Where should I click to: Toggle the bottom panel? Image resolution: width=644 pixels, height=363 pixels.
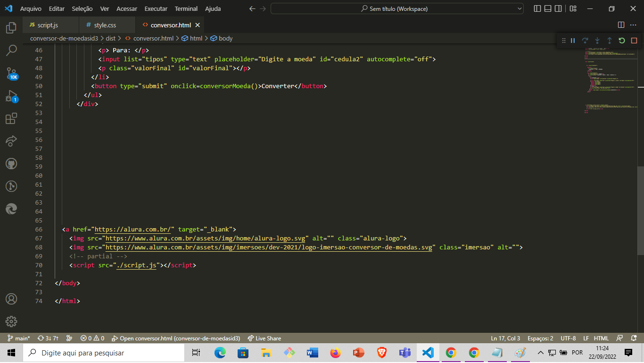click(x=548, y=8)
